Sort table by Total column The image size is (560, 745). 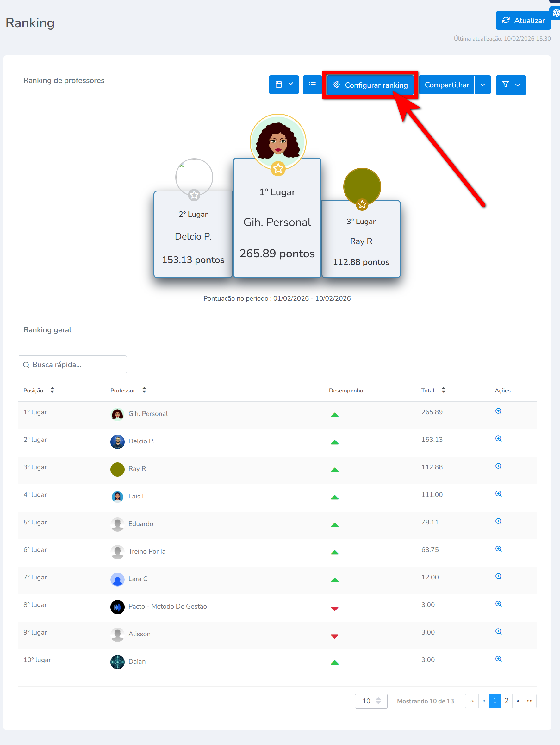tap(444, 390)
